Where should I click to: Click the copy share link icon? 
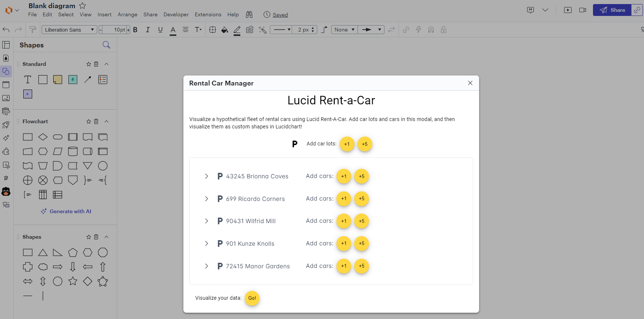(x=637, y=10)
